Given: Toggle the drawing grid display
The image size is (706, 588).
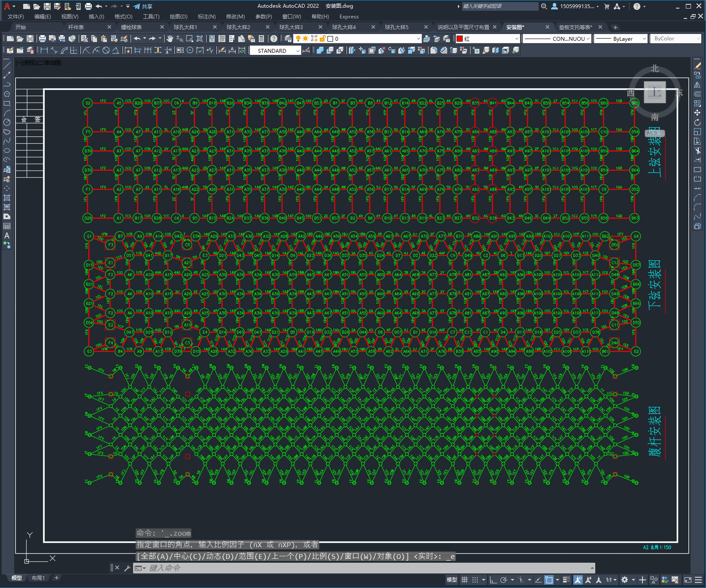Looking at the screenshot, I should pyautogui.click(x=465, y=580).
